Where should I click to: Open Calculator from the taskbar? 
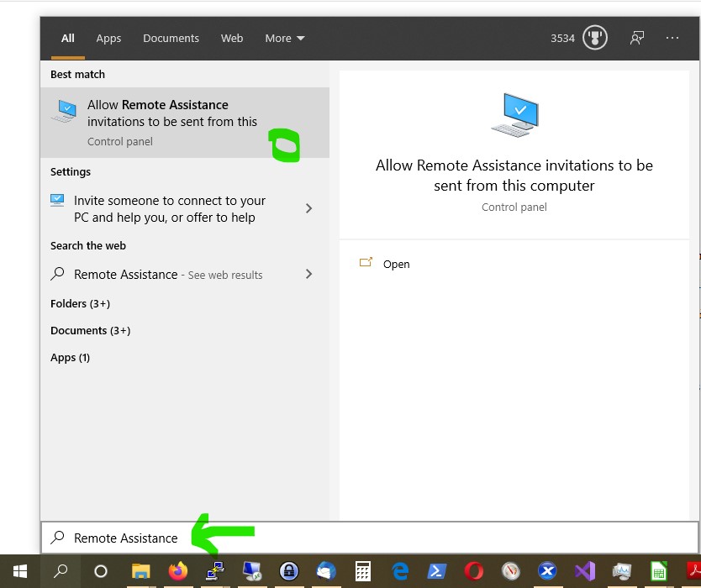coord(362,571)
